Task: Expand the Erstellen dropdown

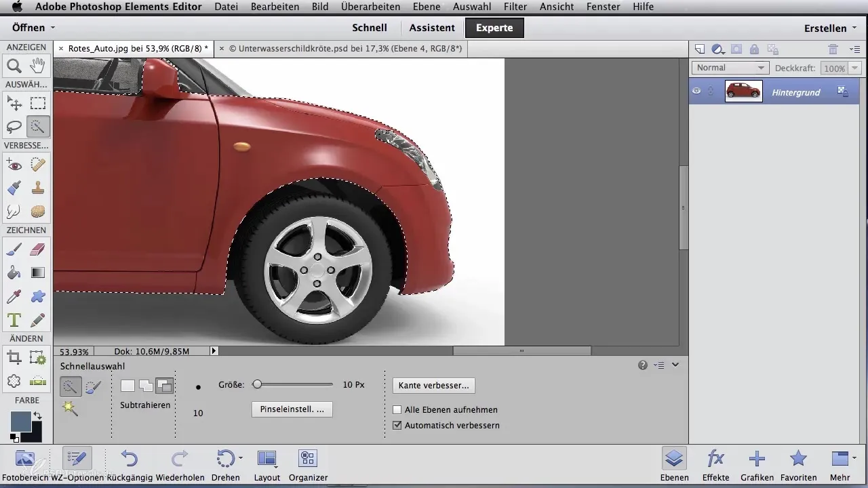Action: [x=831, y=28]
